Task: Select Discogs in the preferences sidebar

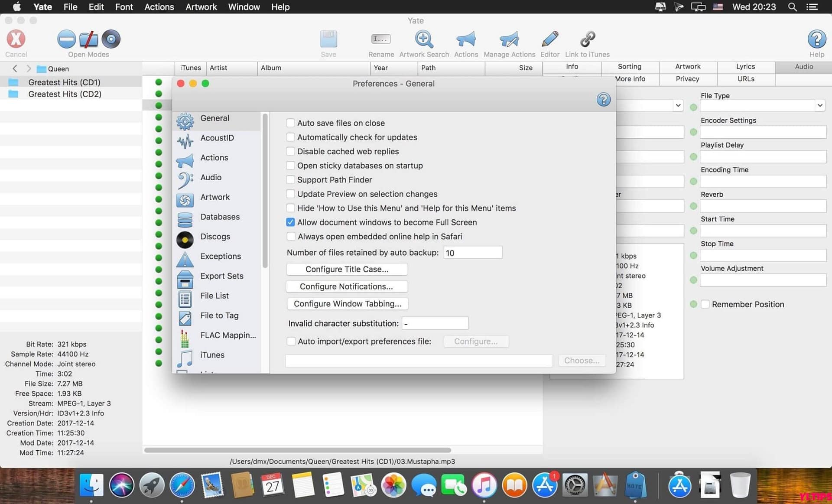Action: [x=215, y=236]
